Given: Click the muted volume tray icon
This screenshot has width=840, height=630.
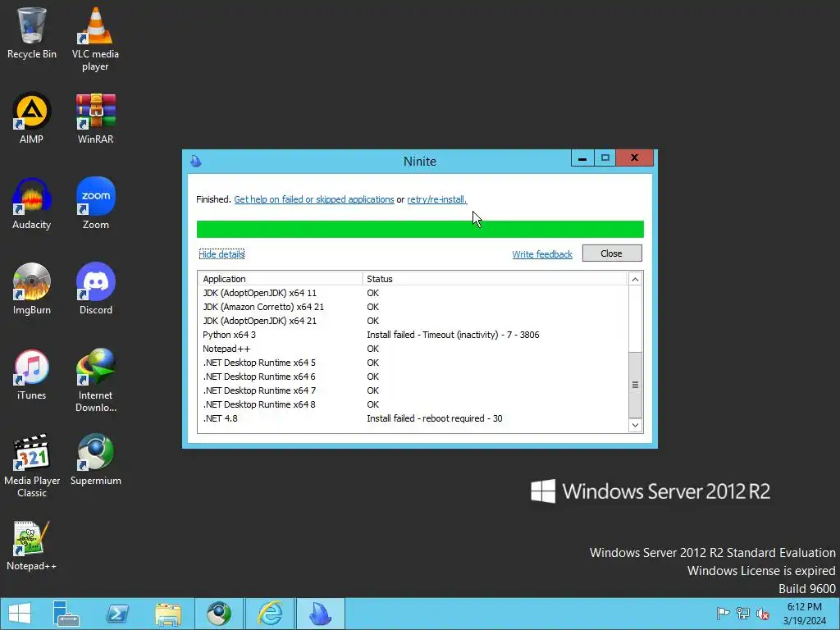Looking at the screenshot, I should (x=762, y=614).
